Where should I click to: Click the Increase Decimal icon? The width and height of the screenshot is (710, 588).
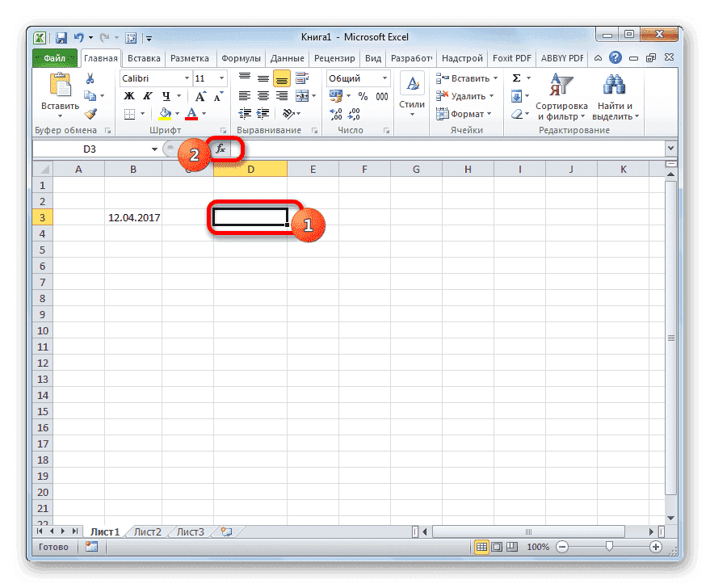336,113
